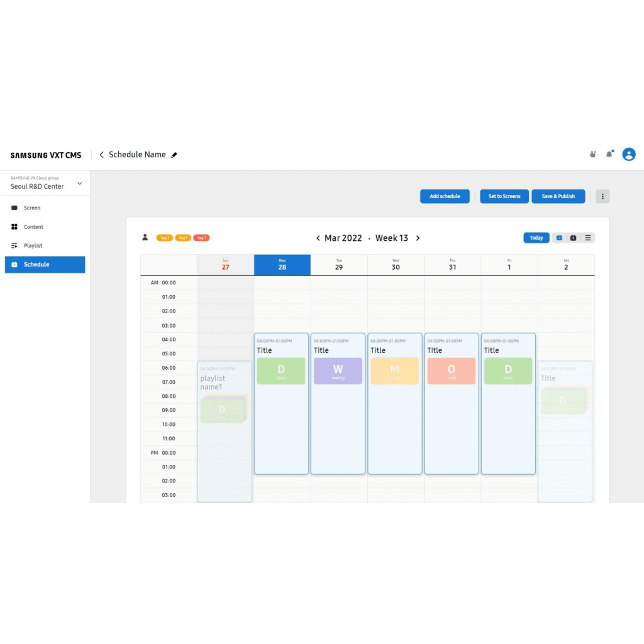Select the purple weekly W block on Tuesday
The width and height of the screenshot is (644, 644).
tap(338, 371)
